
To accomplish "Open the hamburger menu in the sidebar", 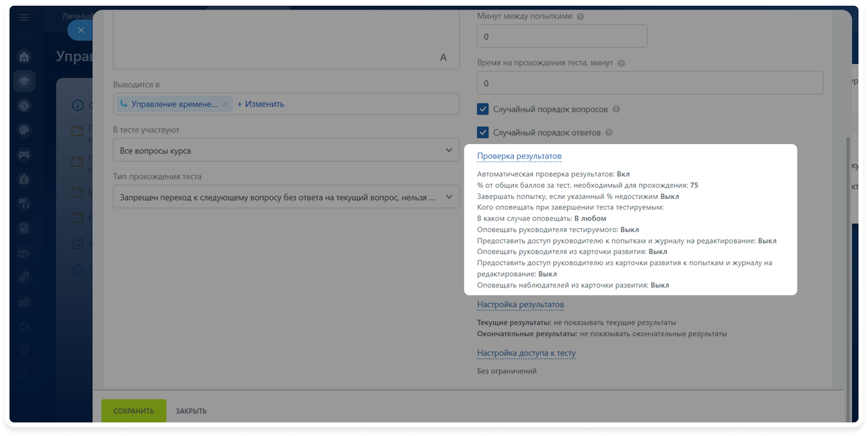I will coord(24,18).
